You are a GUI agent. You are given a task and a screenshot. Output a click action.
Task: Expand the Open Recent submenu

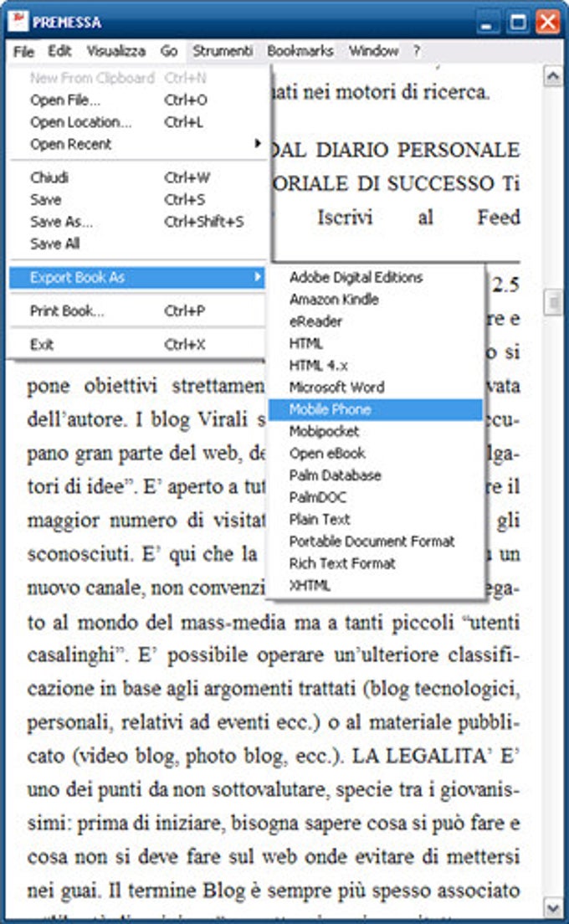[136, 144]
